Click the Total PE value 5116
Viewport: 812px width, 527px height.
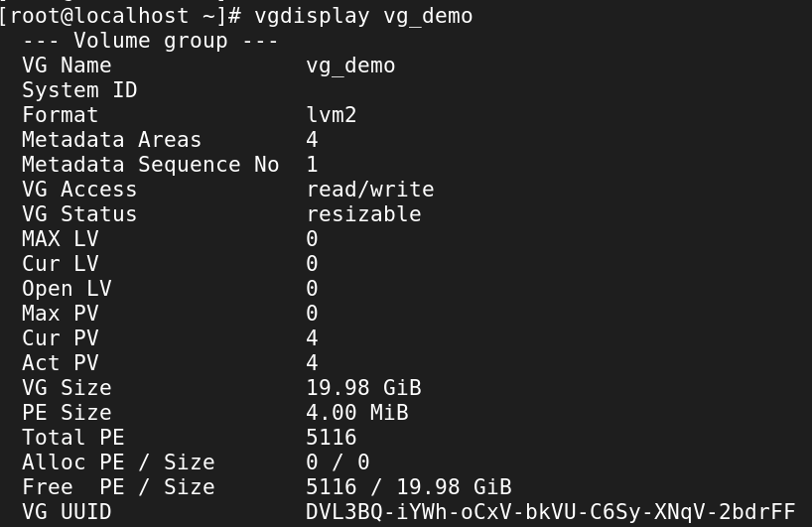coord(332,438)
